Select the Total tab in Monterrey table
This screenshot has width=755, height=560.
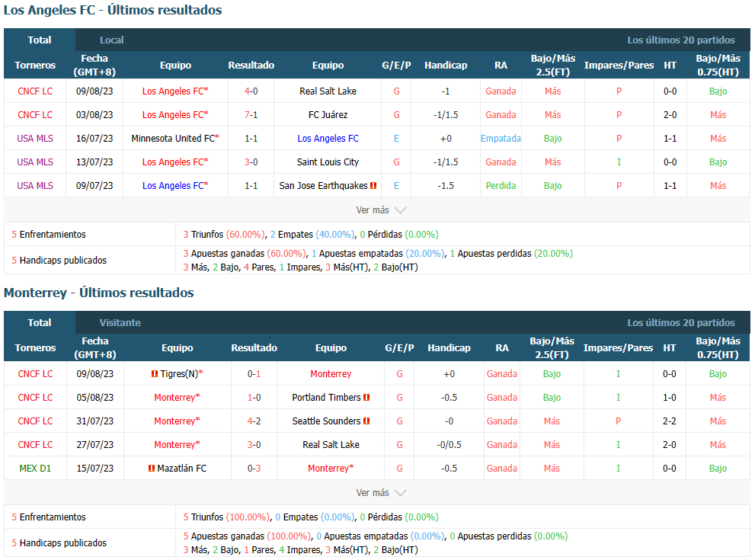point(40,322)
